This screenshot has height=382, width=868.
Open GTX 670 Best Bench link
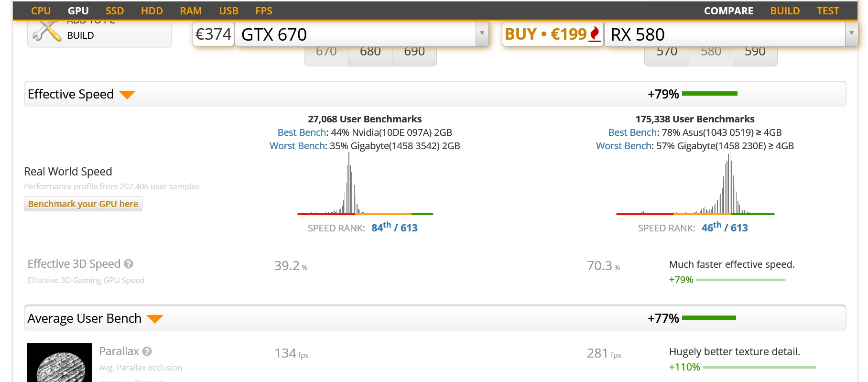click(302, 132)
